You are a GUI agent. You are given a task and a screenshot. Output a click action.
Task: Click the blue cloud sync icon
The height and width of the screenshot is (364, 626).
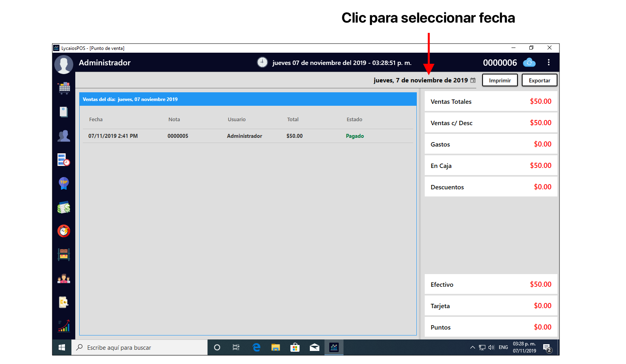pos(529,63)
